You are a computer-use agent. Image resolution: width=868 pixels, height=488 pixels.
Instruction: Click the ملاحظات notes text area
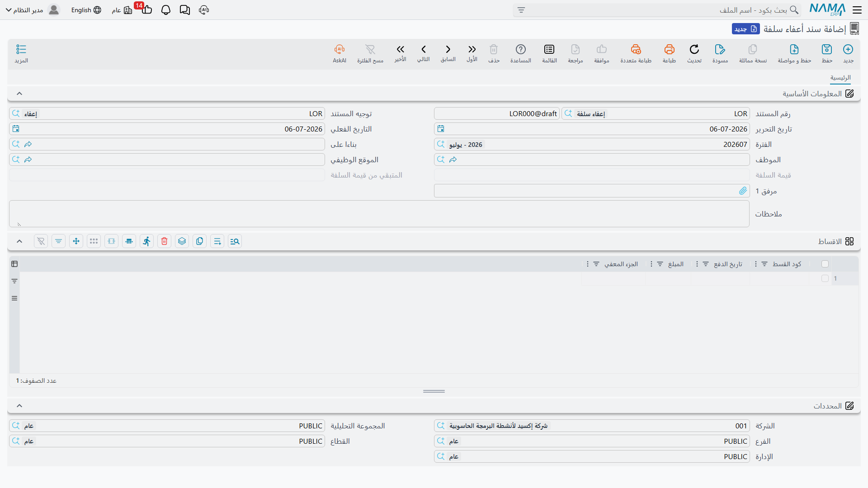click(x=379, y=214)
